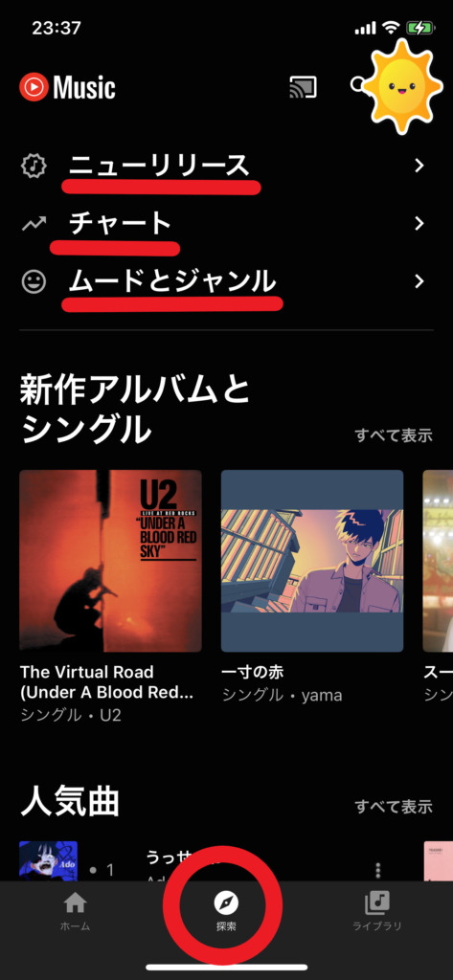The image size is (453, 980).
Task: Open the ホーム tab
Action: [x=75, y=911]
